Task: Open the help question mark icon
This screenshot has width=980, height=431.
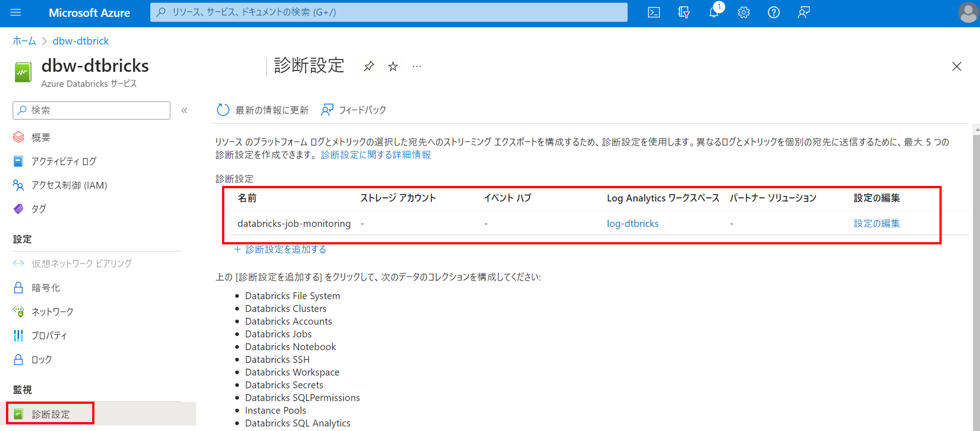Action: (774, 12)
